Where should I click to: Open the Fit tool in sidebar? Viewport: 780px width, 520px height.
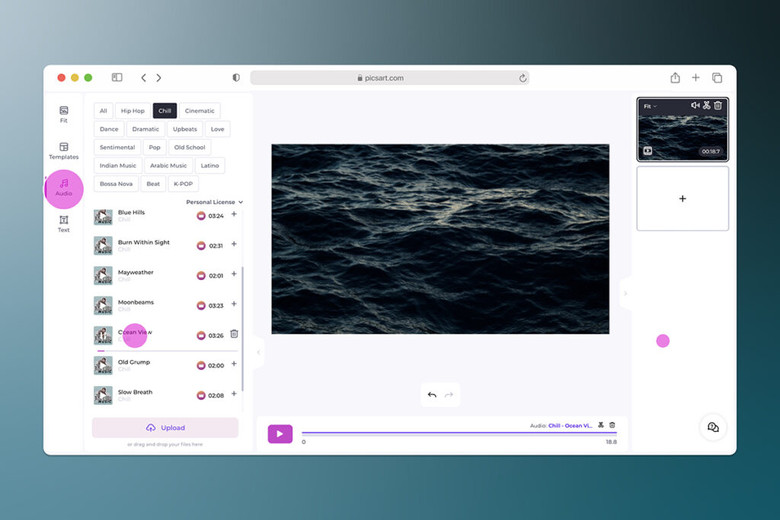(63, 114)
